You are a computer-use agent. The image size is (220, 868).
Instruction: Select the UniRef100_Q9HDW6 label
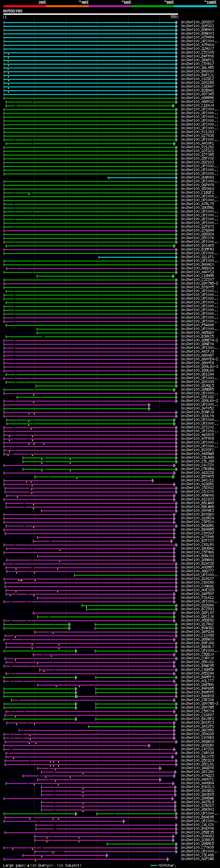197,798
